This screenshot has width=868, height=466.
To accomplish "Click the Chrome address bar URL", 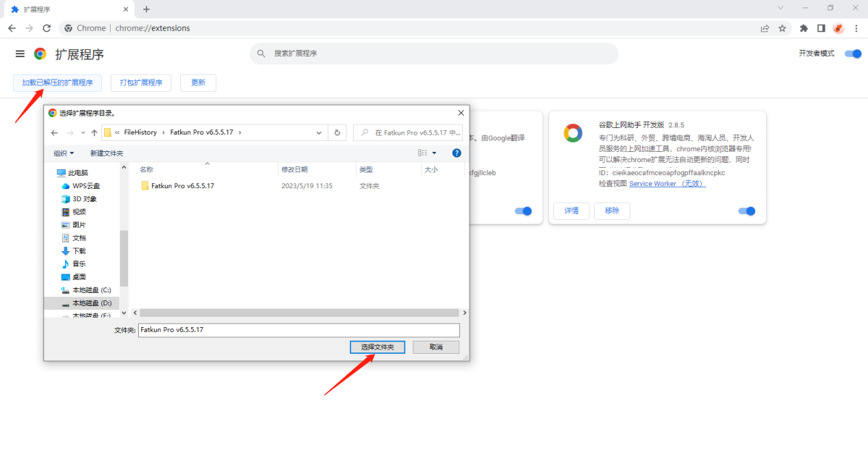I will pos(153,28).
